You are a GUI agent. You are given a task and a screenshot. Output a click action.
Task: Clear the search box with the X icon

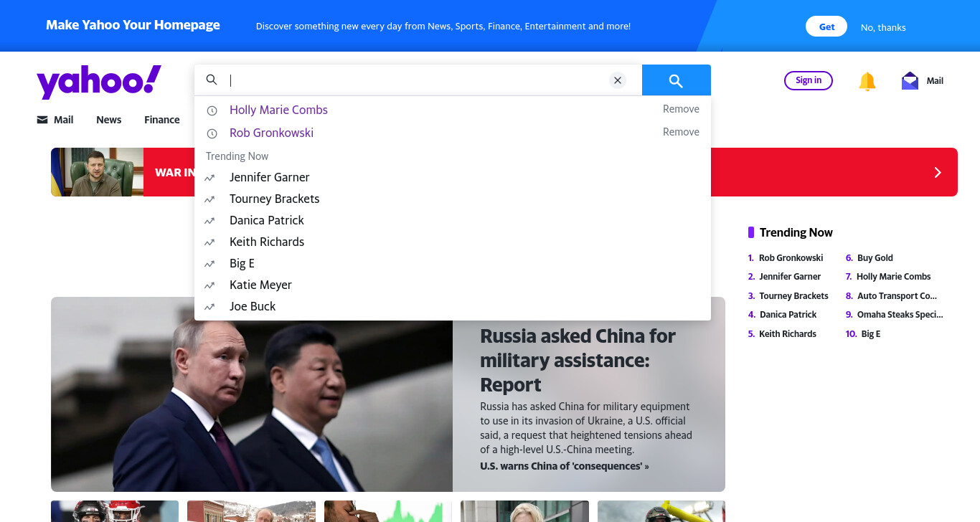pos(618,80)
